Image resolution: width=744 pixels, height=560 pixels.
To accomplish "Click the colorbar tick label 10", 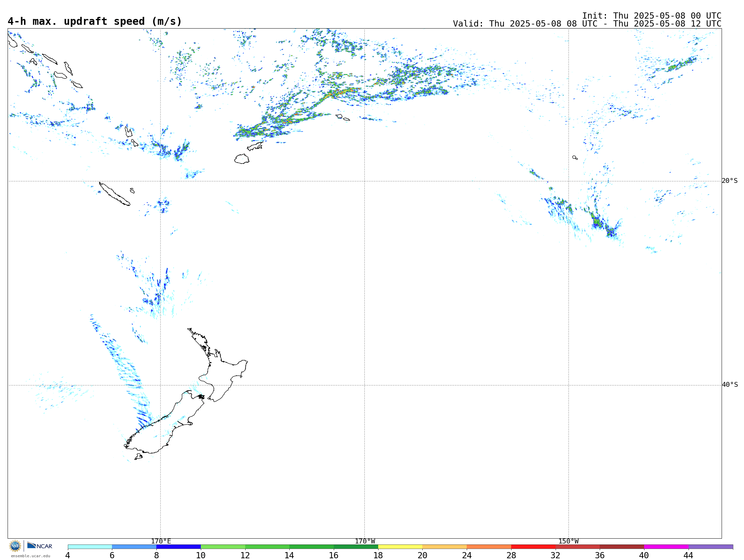I will coord(201,555).
